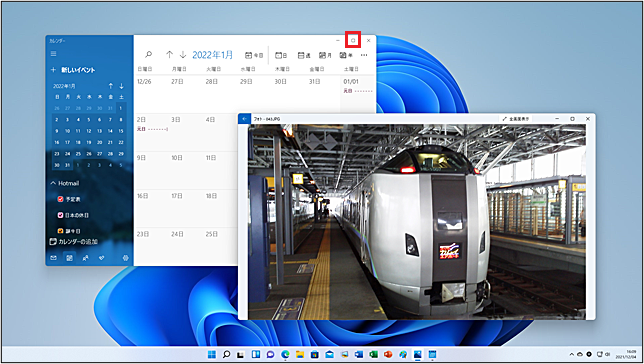Switch to Calendar app on taskbar
644x364 pixels.
[x=432, y=354]
